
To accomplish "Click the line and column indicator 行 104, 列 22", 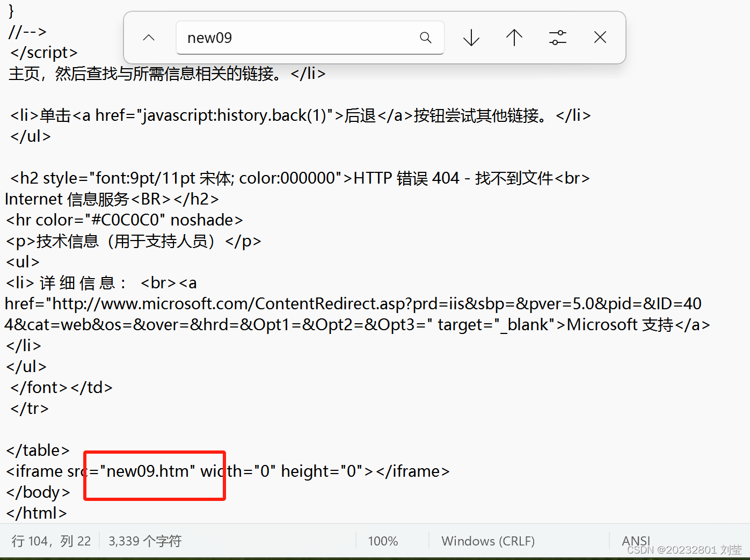I will [52, 541].
